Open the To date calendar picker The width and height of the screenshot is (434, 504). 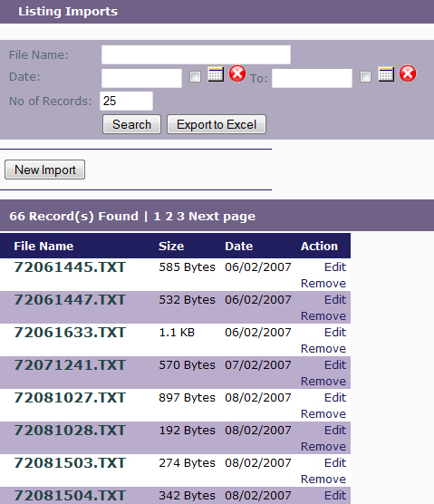386,74
